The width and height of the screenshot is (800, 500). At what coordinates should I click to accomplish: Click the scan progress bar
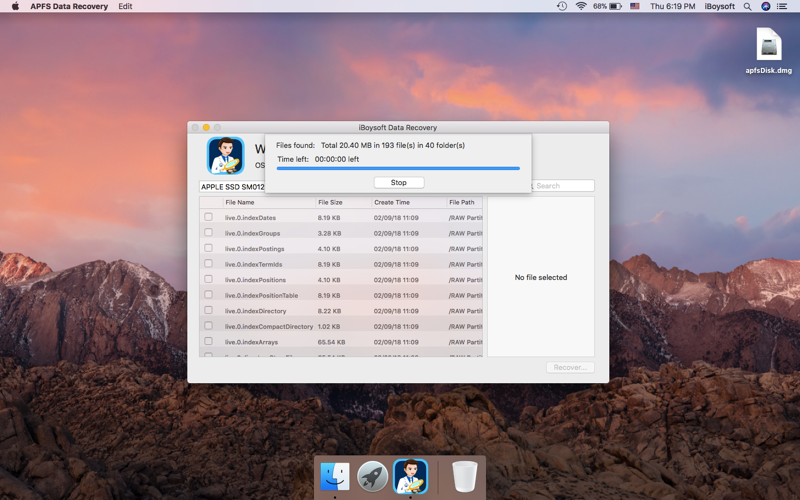(398, 168)
